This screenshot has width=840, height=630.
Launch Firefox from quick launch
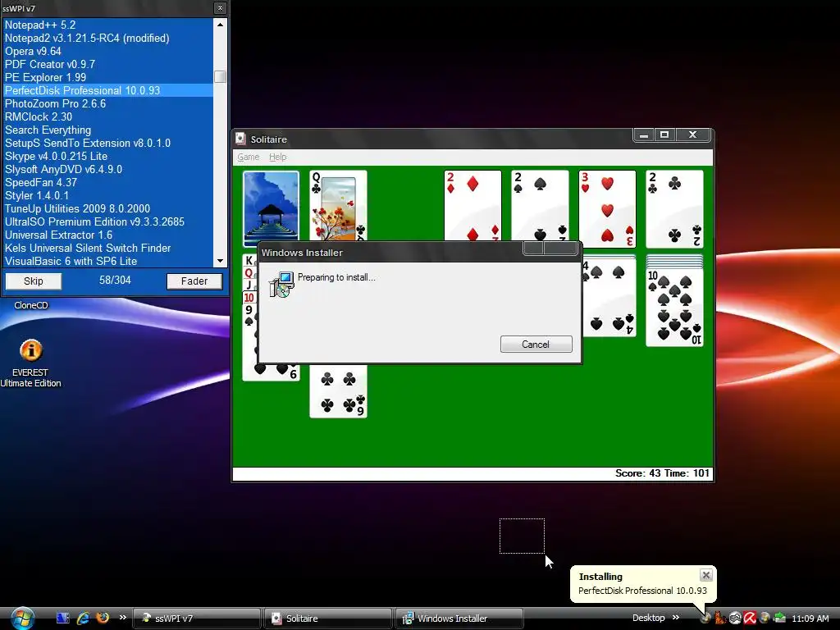[103, 618]
